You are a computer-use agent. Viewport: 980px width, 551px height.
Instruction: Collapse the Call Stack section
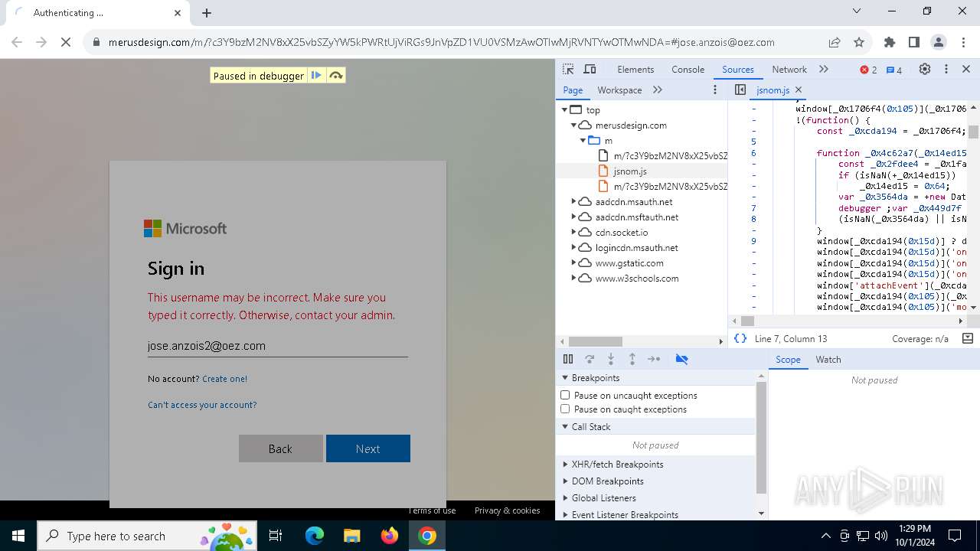tap(566, 427)
